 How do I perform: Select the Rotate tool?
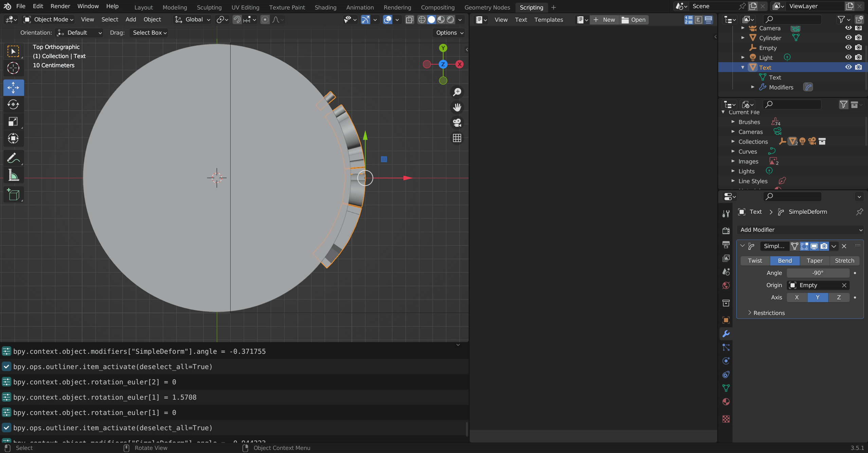[x=14, y=104]
